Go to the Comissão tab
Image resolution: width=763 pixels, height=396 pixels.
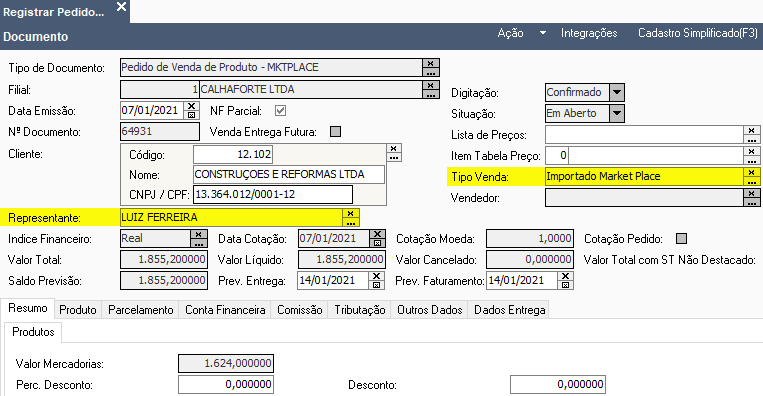click(300, 310)
